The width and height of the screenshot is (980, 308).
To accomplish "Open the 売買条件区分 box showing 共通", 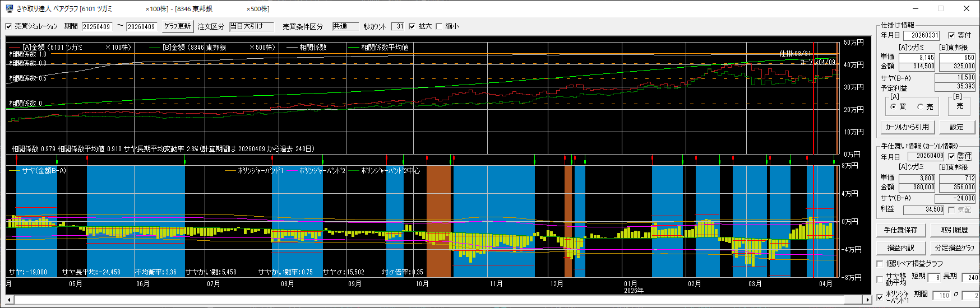I will (x=345, y=26).
